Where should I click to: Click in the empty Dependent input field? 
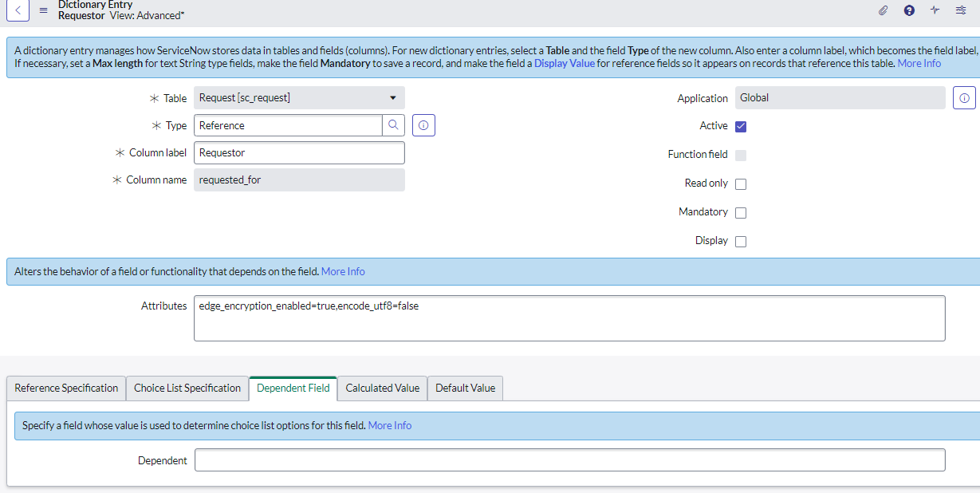[569, 460]
